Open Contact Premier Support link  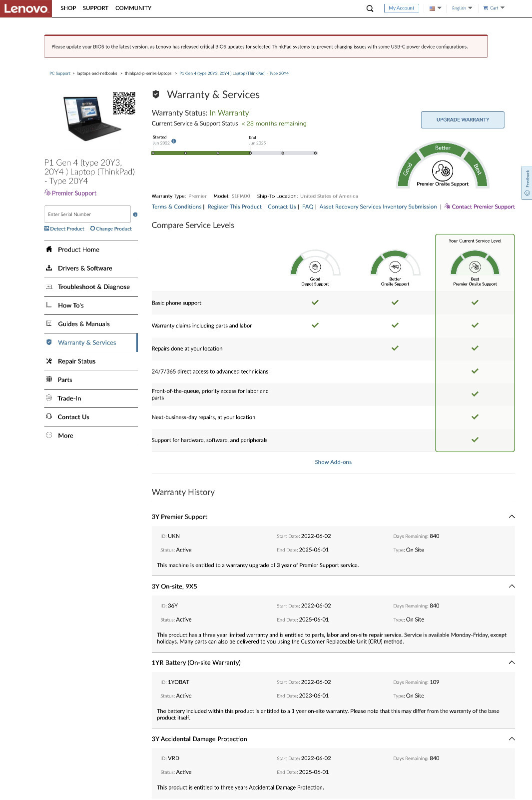click(480, 206)
